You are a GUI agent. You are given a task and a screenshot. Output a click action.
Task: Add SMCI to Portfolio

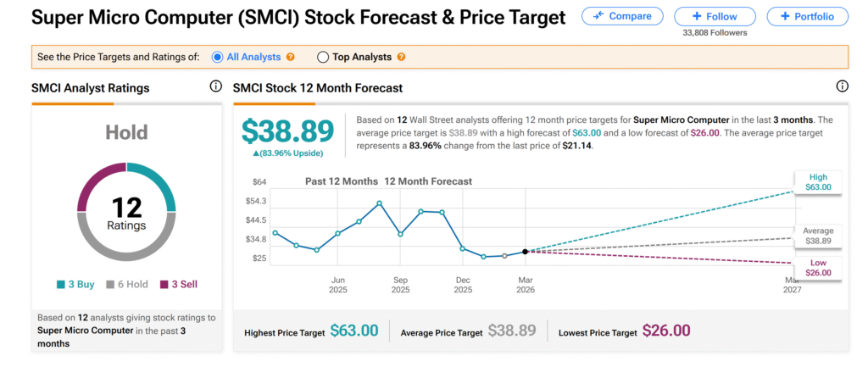[806, 16]
